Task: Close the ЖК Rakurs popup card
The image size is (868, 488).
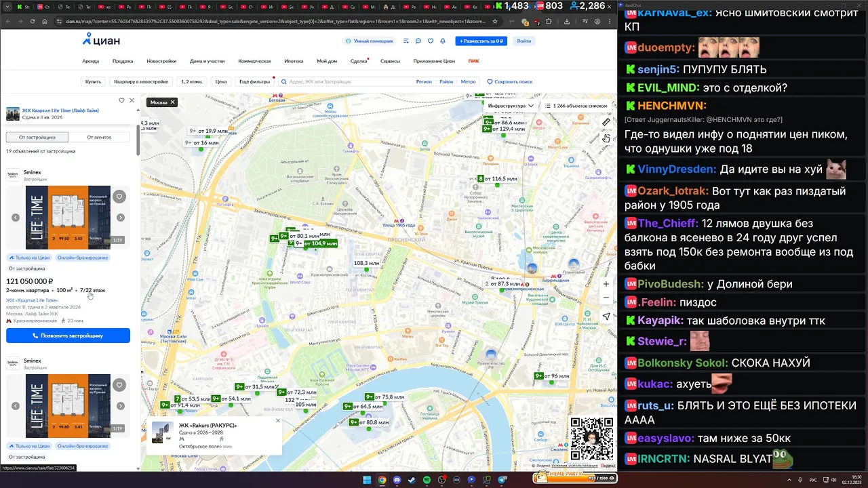Action: point(277,420)
